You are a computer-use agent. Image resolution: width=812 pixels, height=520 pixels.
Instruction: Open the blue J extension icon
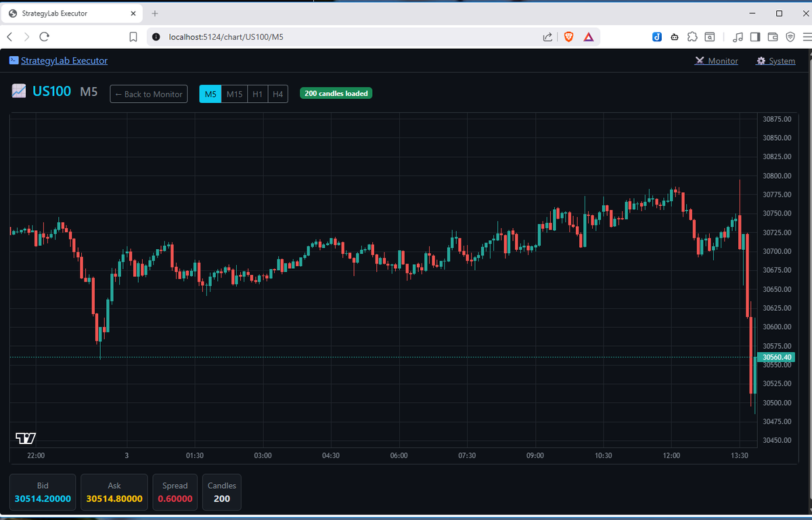click(x=656, y=37)
